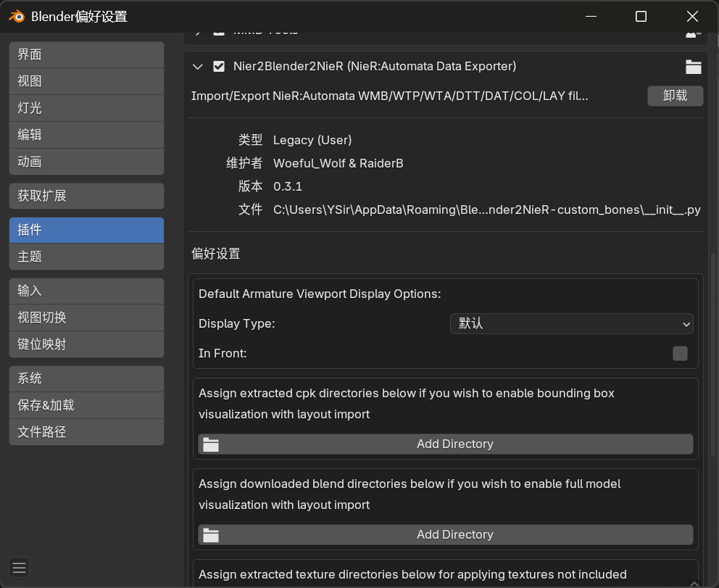
Task: Click the Blender logo in title bar
Action: click(x=17, y=16)
